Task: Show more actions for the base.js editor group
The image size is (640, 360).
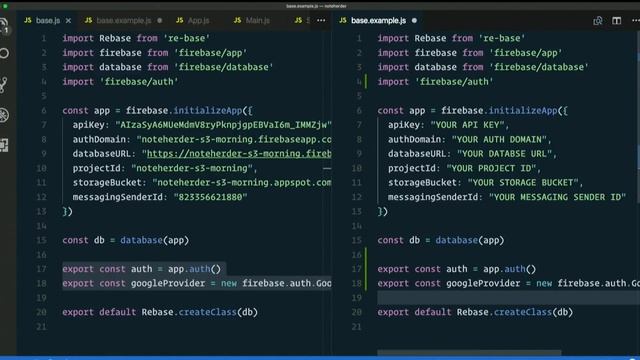Action: click(x=321, y=20)
